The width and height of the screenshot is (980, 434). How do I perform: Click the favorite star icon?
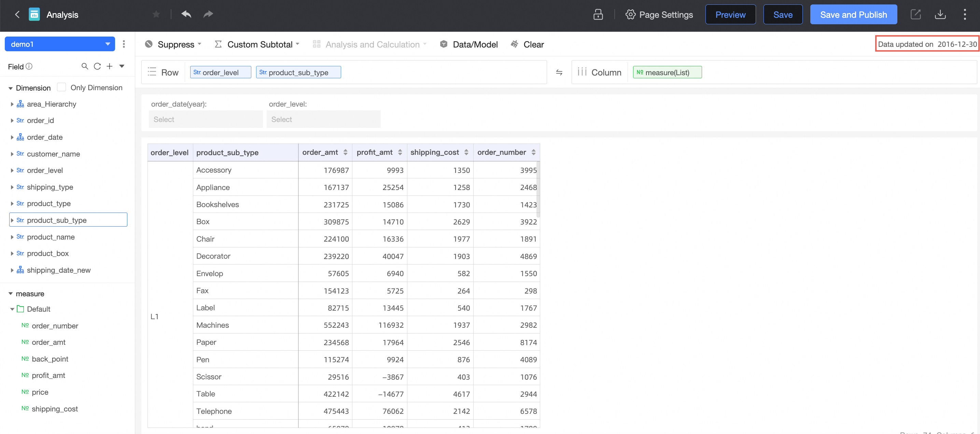(x=156, y=14)
